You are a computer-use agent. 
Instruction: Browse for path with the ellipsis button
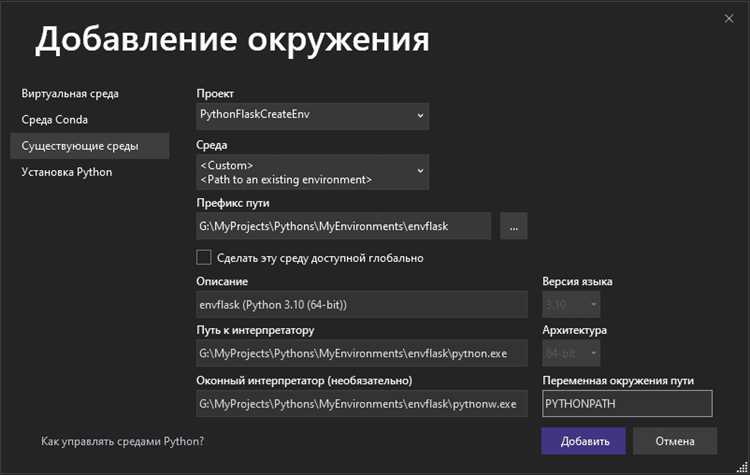pos(514,226)
